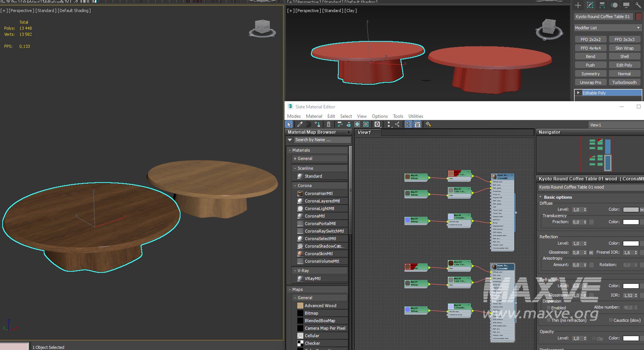
Task: Open the Hierarchy panel icon
Action: (x=602, y=5)
